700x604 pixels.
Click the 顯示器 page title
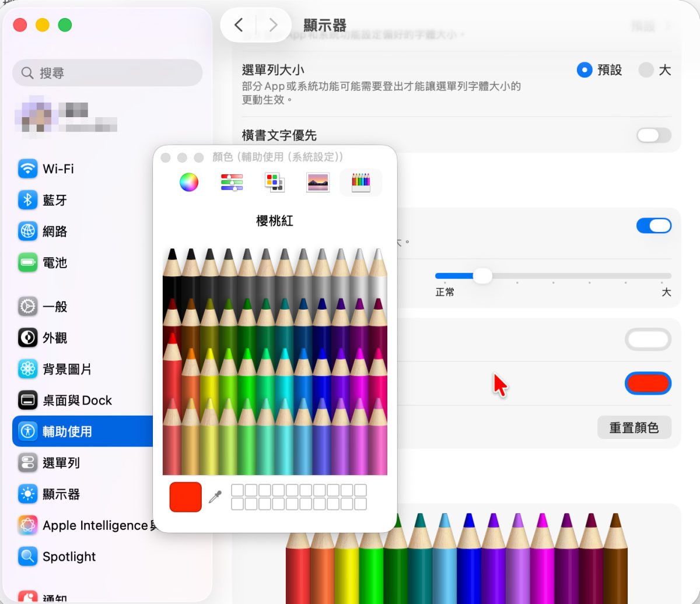(325, 25)
